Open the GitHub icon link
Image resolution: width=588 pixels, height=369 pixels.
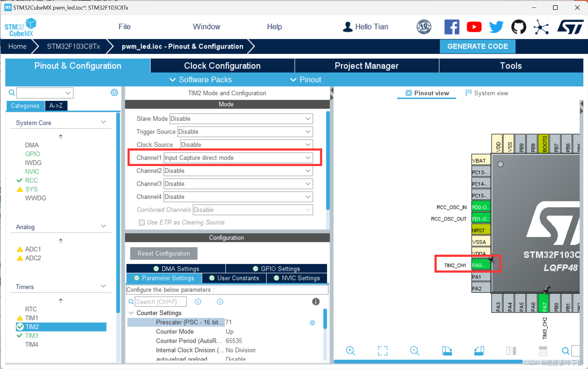tap(519, 27)
